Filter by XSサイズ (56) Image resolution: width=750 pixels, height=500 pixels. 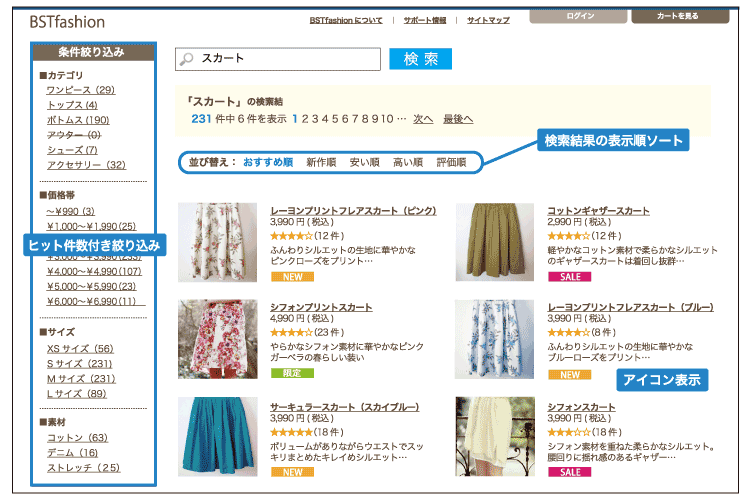tap(80, 349)
